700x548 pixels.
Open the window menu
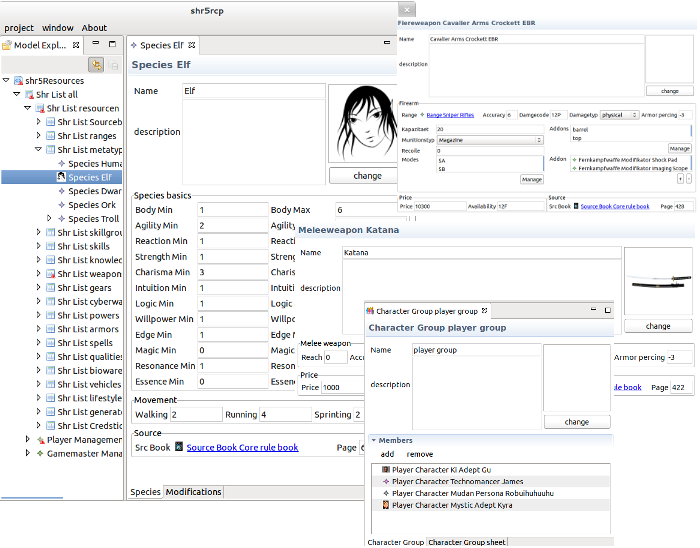click(58, 28)
